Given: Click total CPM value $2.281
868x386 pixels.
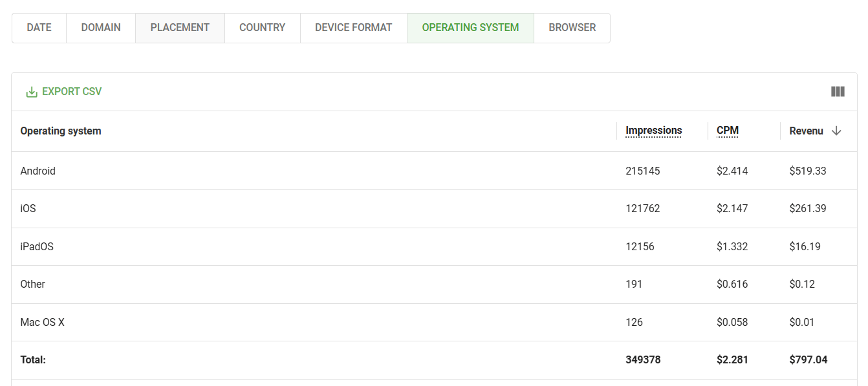Looking at the screenshot, I should click(733, 360).
